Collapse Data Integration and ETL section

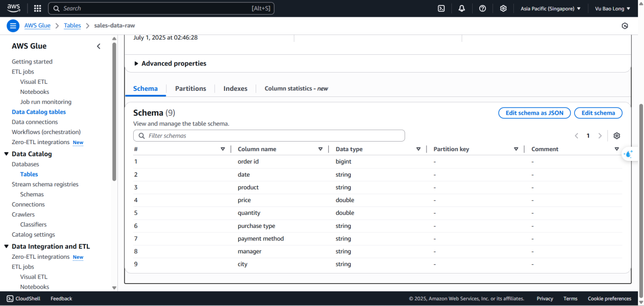(7, 247)
